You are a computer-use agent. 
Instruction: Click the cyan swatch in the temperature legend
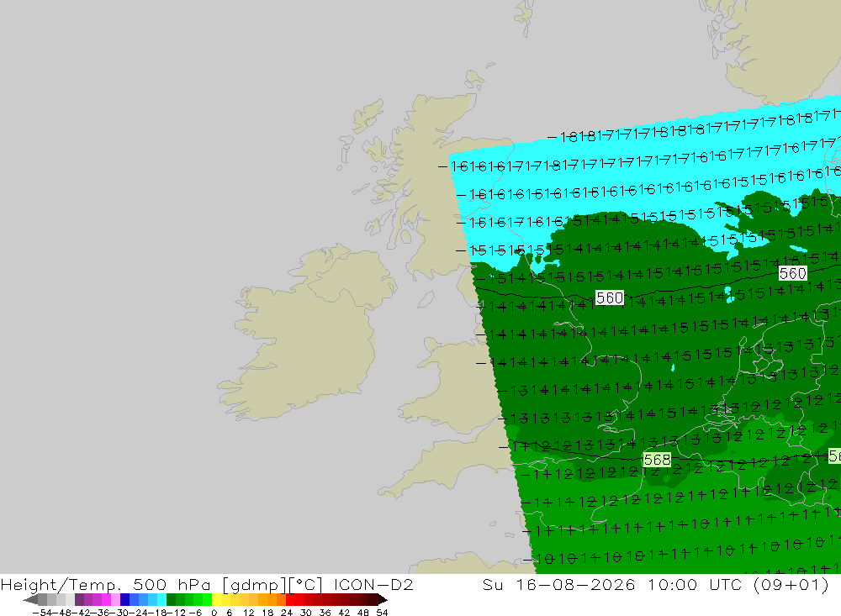161,599
